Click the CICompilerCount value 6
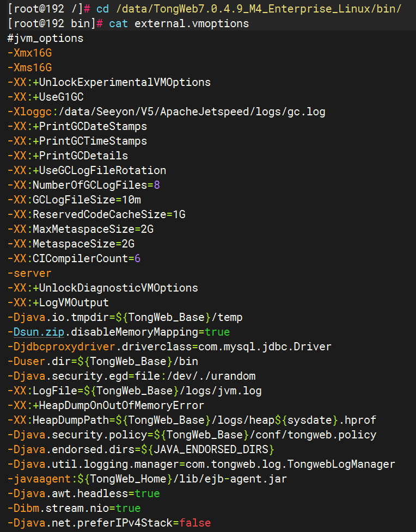This screenshot has width=416, height=532. (x=138, y=258)
